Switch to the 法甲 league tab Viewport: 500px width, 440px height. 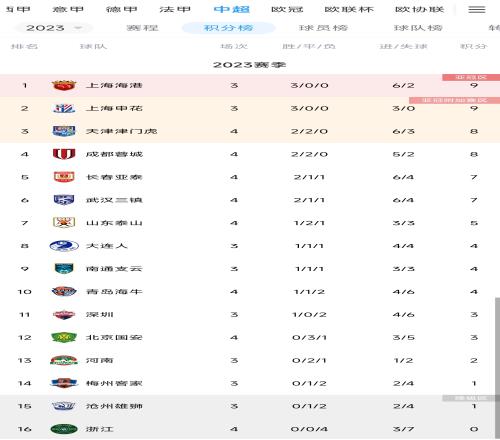(175, 10)
